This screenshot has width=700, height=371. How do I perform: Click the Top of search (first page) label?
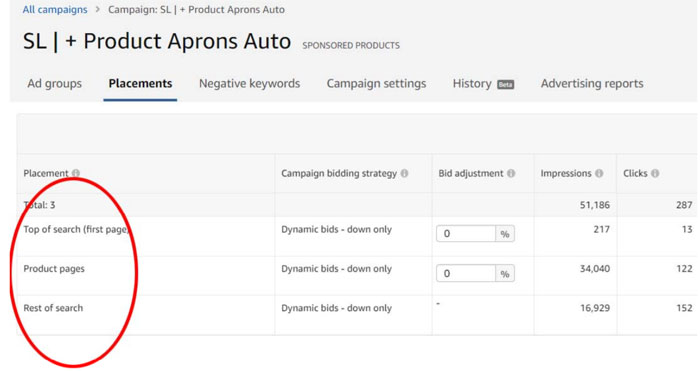click(x=76, y=229)
